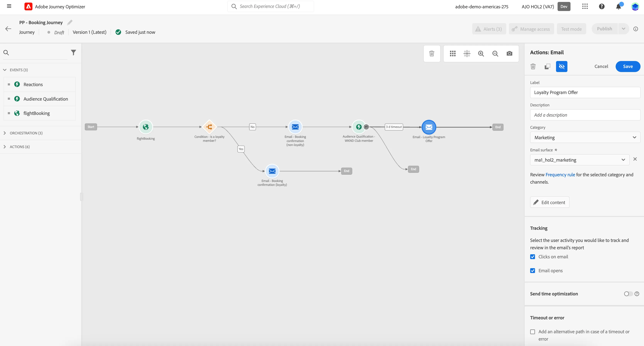The height and width of the screenshot is (346, 644).
Task: Open Send time optimization help icon
Action: [x=637, y=294]
